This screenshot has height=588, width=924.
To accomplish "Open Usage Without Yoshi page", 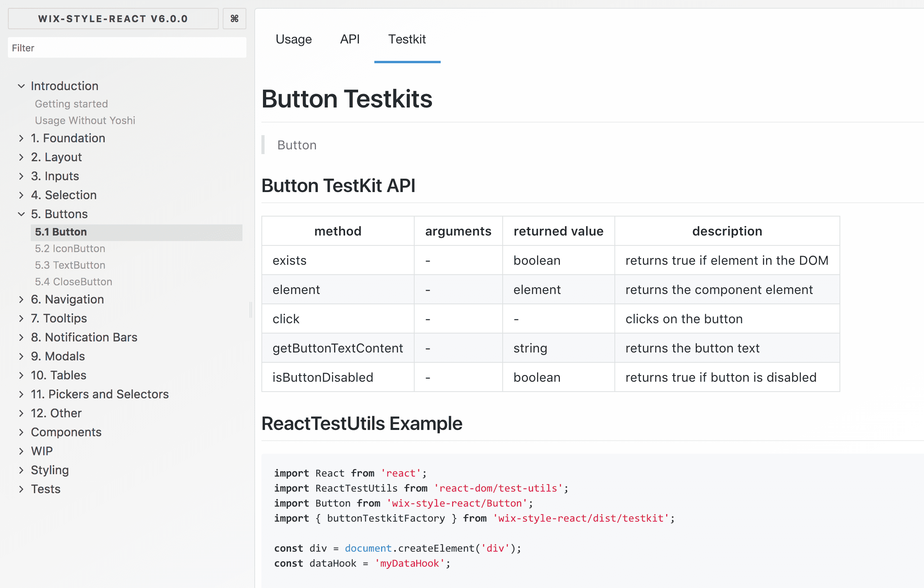I will pos(85,121).
